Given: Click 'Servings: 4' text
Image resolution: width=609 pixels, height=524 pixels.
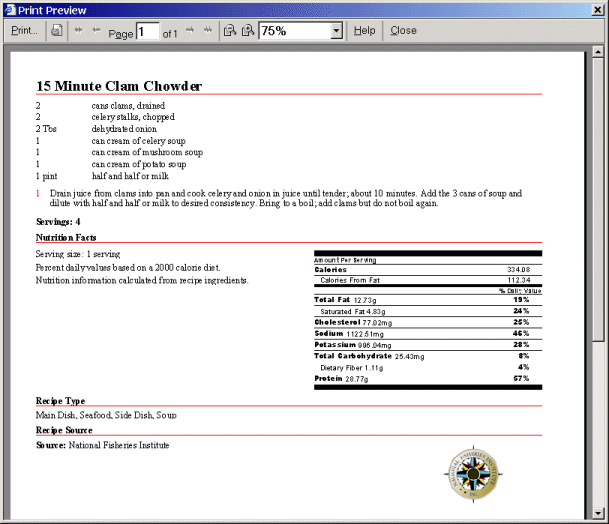Looking at the screenshot, I should pos(58,222).
